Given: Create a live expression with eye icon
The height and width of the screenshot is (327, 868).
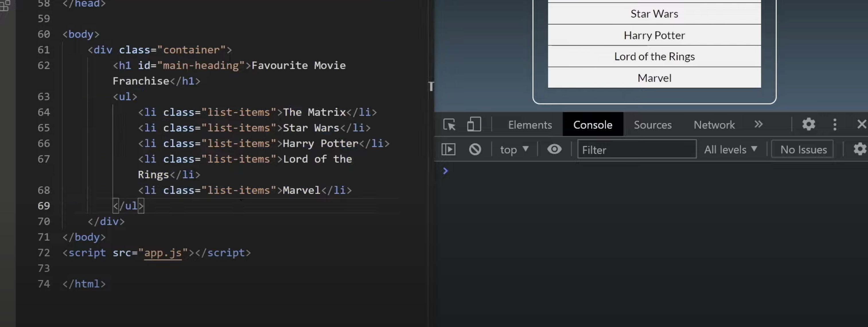Looking at the screenshot, I should pyautogui.click(x=554, y=149).
